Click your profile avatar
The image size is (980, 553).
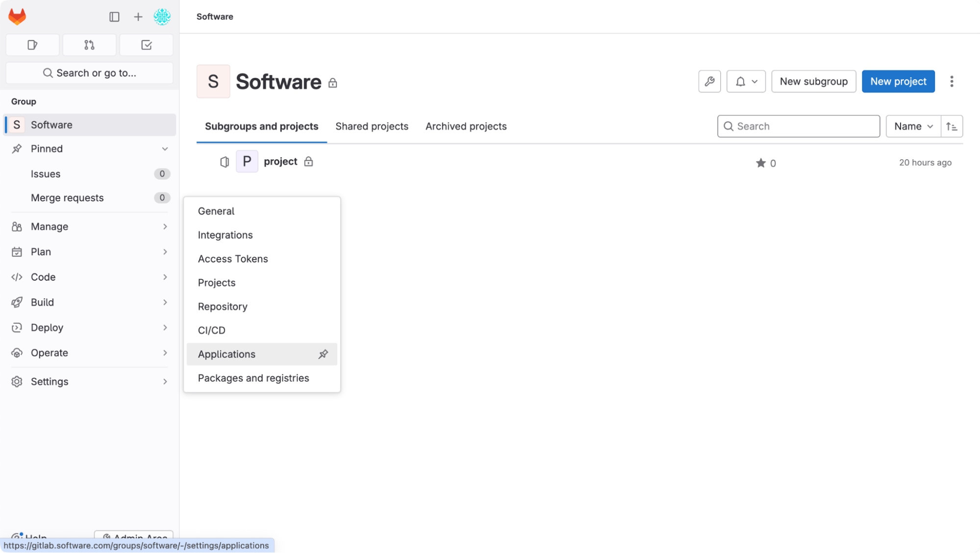pyautogui.click(x=162, y=16)
